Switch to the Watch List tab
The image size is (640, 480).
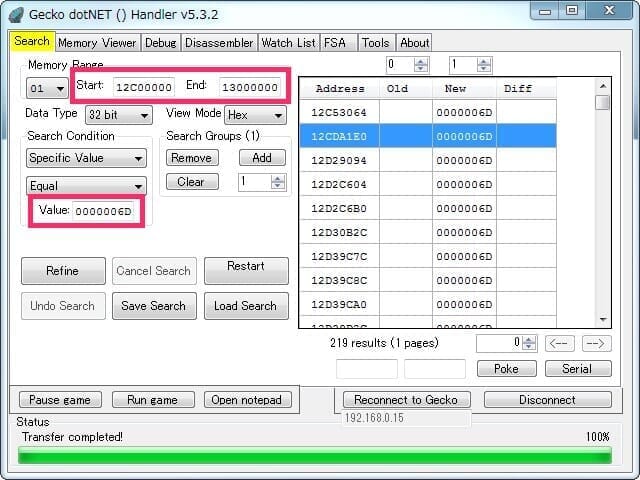[x=288, y=43]
